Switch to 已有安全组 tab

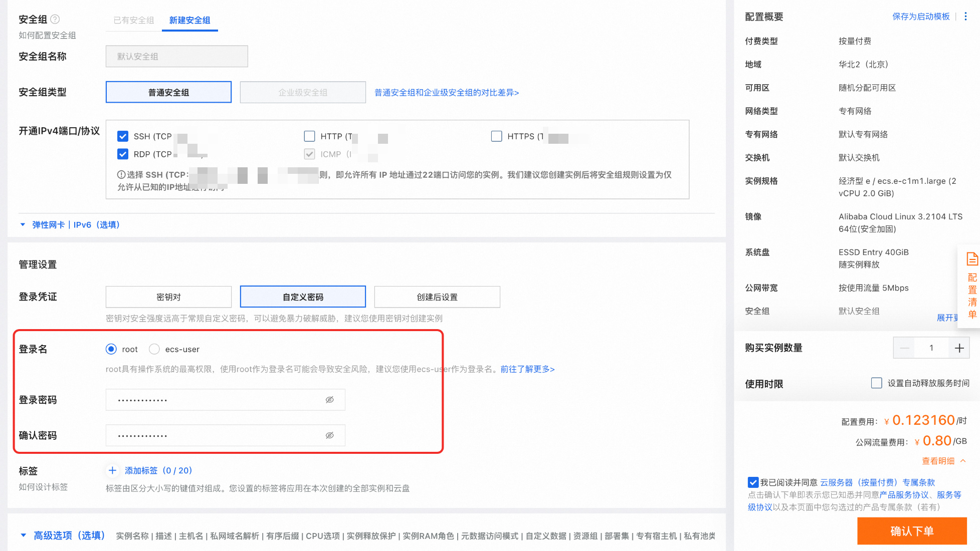point(134,20)
